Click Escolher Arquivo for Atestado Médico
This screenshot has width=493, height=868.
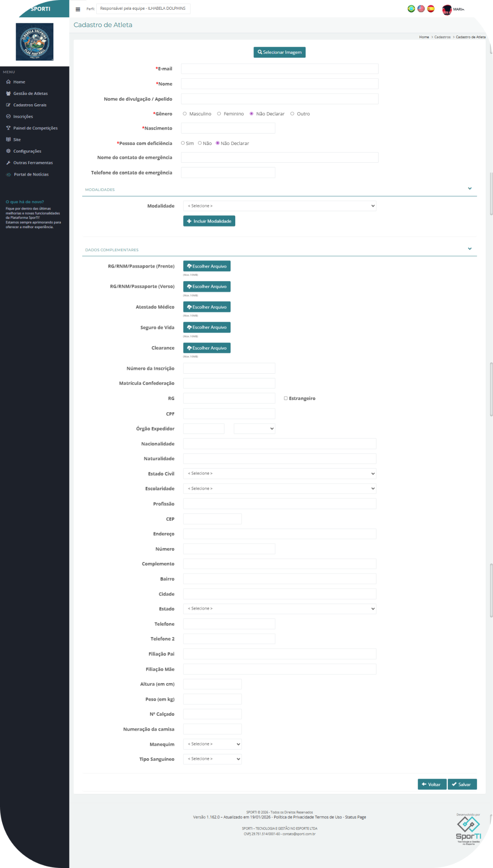click(x=207, y=307)
